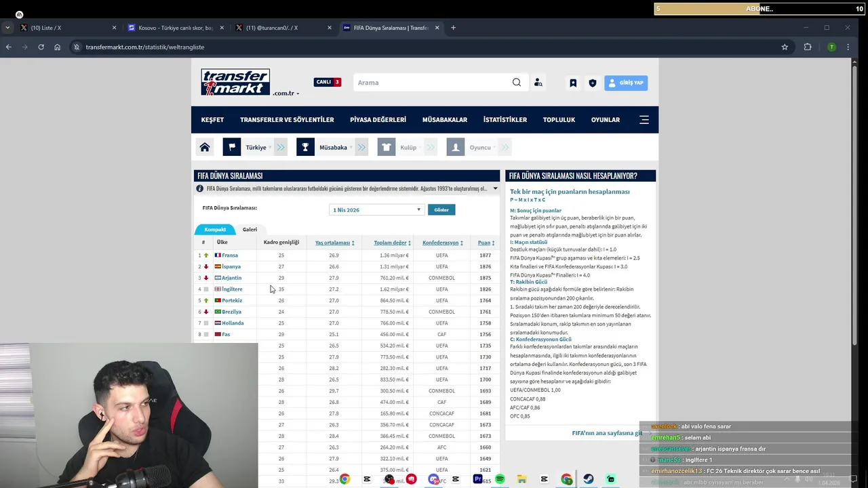The image size is (868, 488).
Task: Open the tab search chevron in Chrome
Action: point(7,28)
